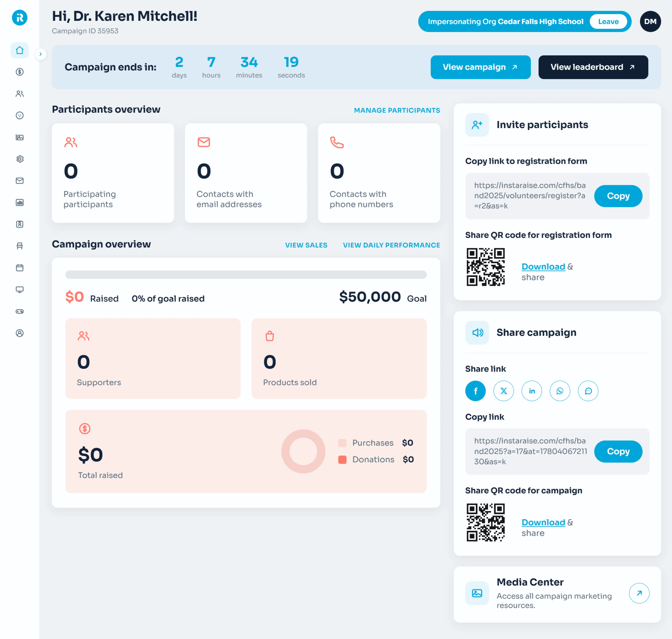Share campaign on X

coord(503,391)
